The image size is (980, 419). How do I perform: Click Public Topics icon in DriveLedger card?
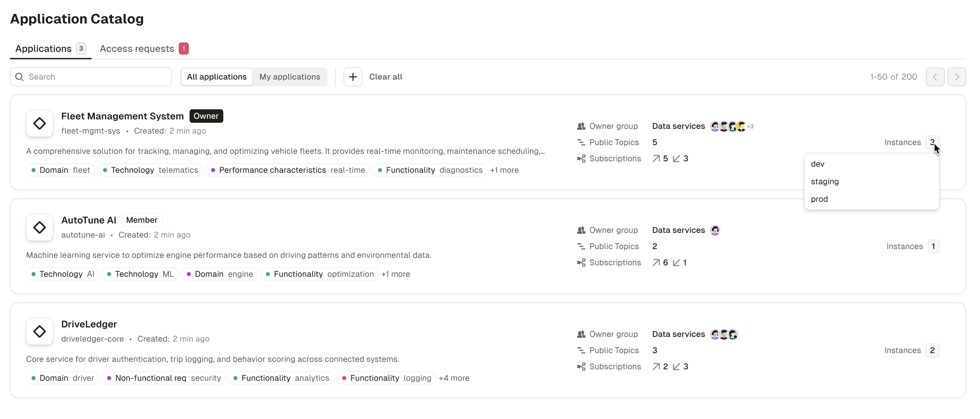[581, 350]
